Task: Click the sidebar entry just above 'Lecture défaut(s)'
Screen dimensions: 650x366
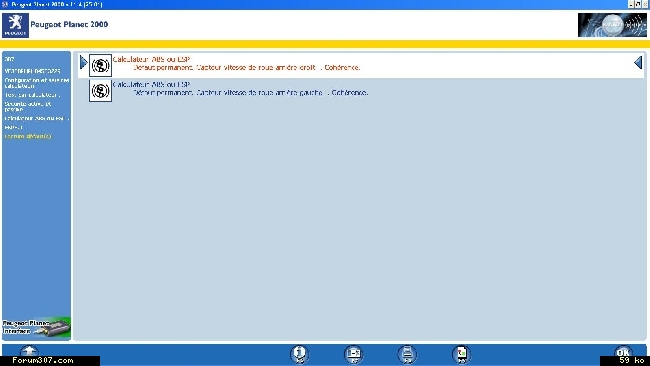Action: pyautogui.click(x=14, y=127)
